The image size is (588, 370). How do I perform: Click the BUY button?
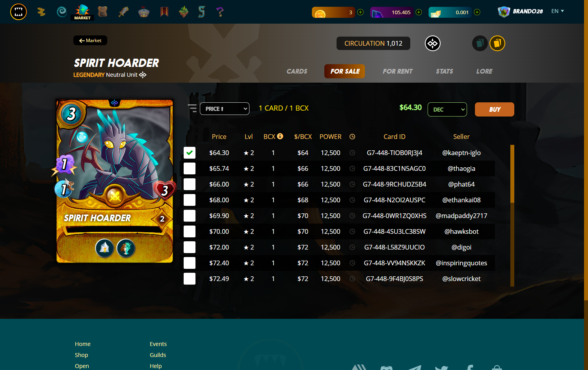(x=495, y=109)
